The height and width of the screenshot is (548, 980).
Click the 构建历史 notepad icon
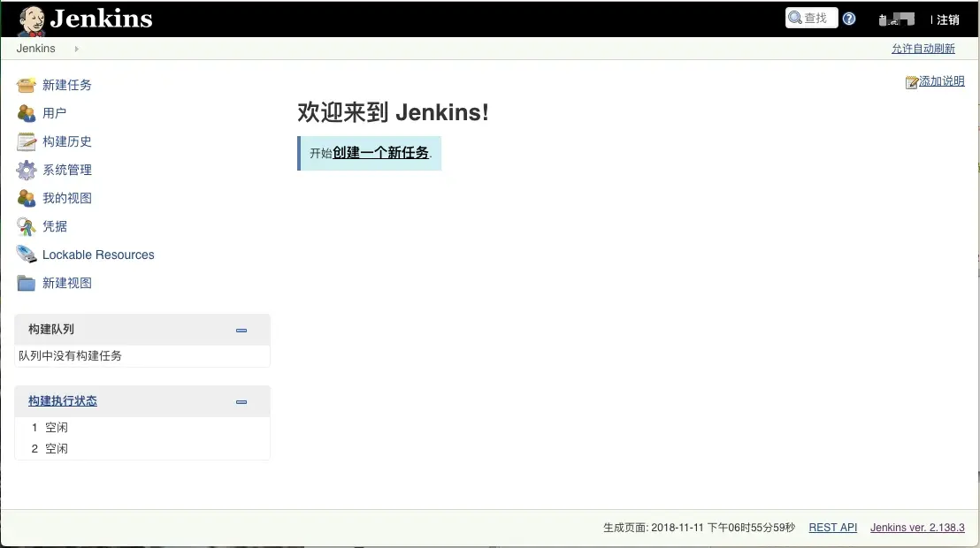(x=27, y=141)
